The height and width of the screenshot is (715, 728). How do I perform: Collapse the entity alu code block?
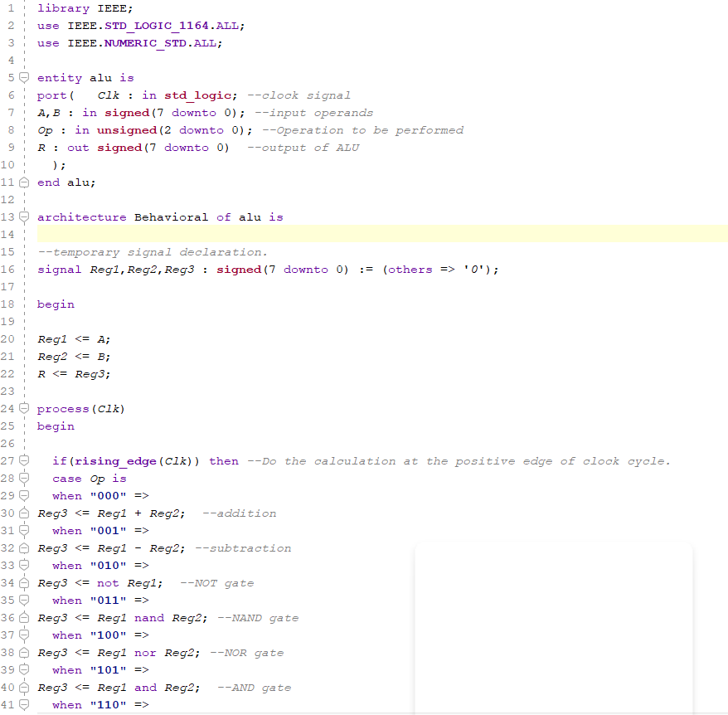23,77
